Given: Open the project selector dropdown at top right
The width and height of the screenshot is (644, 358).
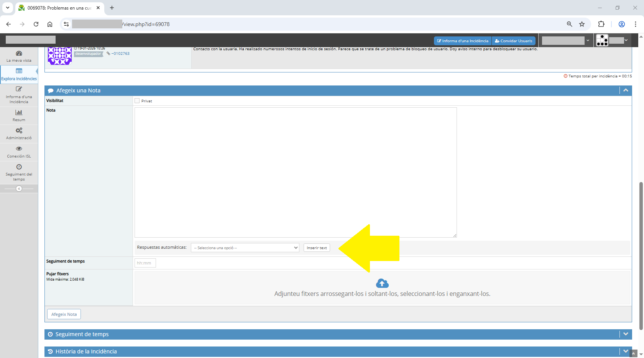Looking at the screenshot, I should 566,40.
